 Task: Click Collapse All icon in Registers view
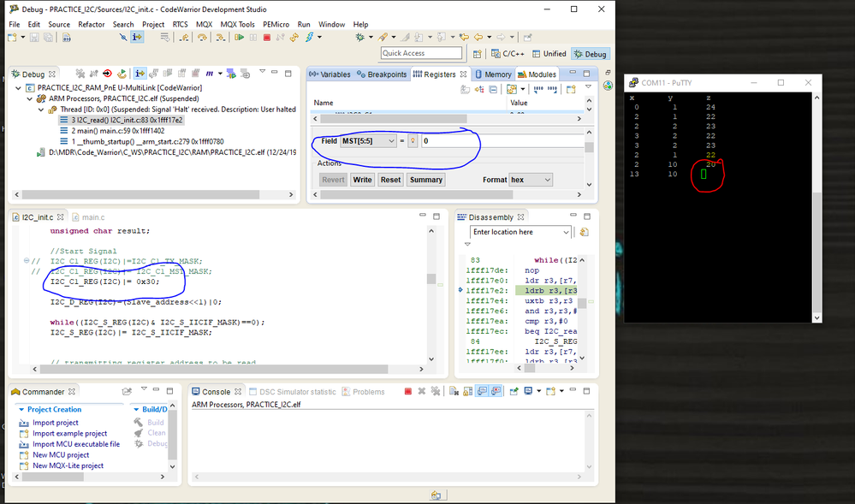494,90
